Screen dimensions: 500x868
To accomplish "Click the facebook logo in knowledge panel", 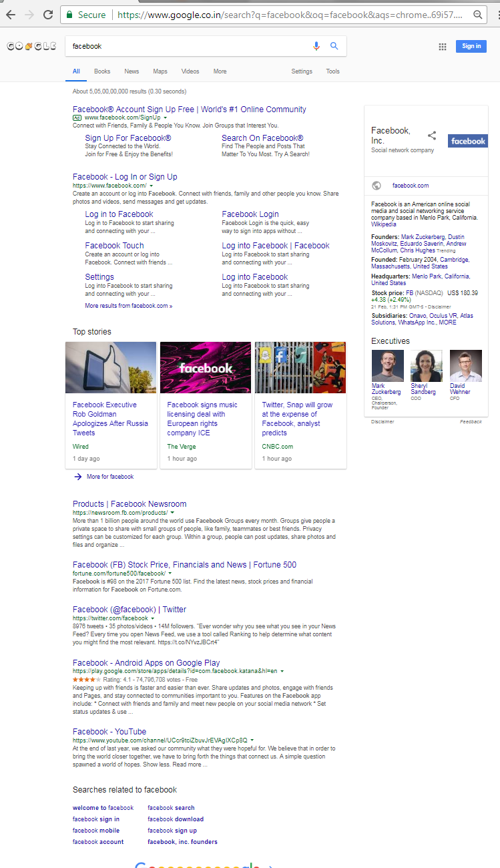I will 468,141.
